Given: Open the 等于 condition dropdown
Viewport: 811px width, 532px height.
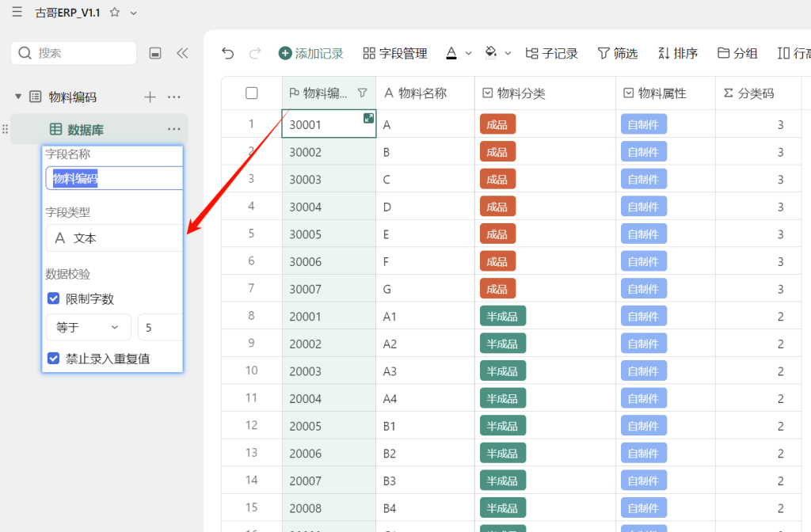Looking at the screenshot, I should [89, 327].
